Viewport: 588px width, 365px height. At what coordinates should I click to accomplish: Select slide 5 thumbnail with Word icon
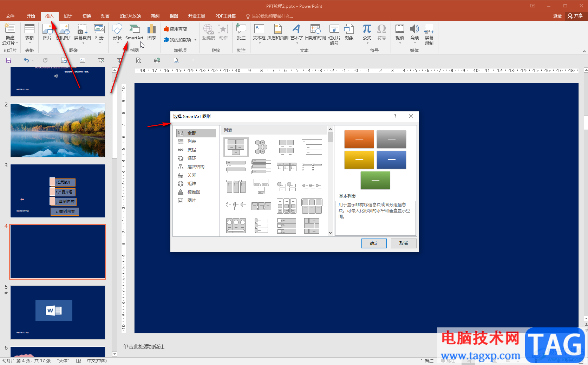[58, 312]
